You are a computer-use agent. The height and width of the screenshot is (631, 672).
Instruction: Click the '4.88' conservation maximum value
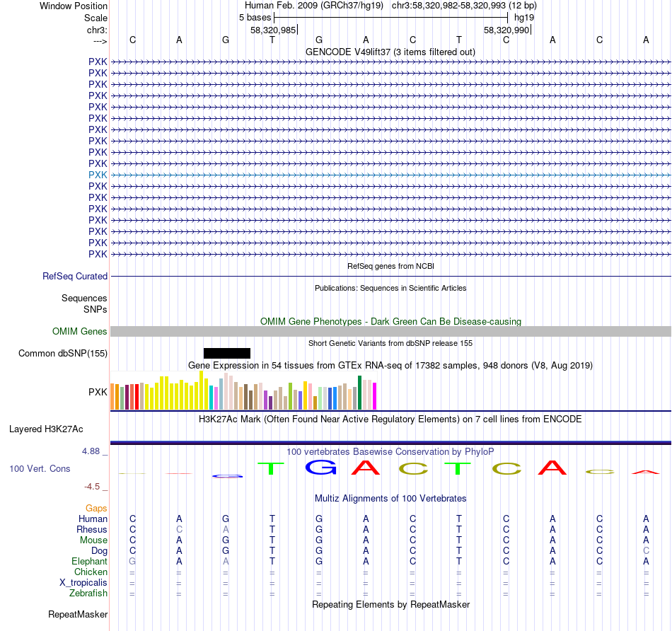pyautogui.click(x=91, y=451)
